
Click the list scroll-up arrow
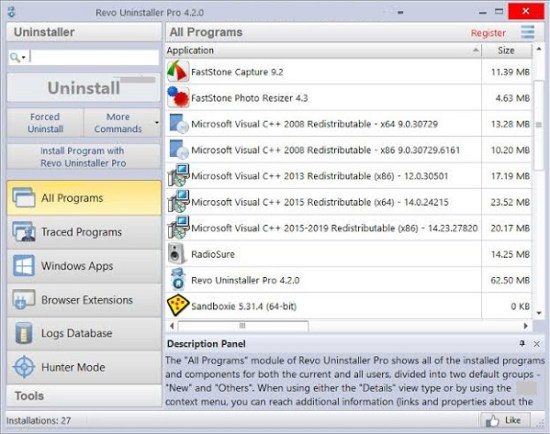(539, 49)
